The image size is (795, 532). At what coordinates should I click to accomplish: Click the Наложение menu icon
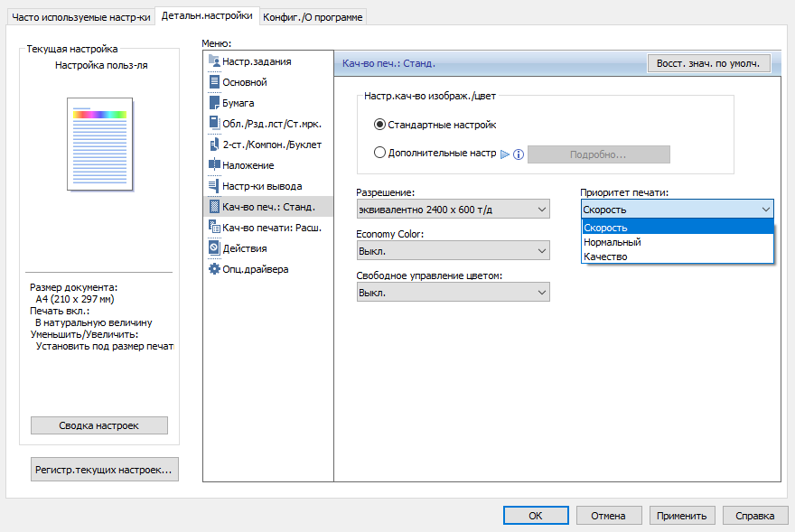pos(214,165)
